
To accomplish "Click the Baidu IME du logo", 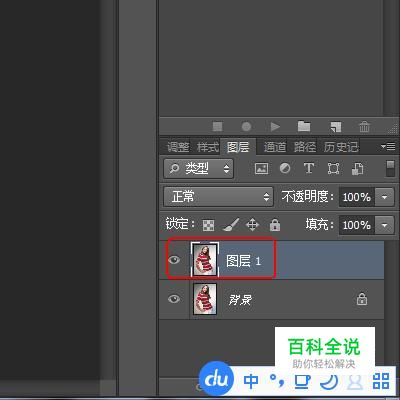I will [217, 379].
